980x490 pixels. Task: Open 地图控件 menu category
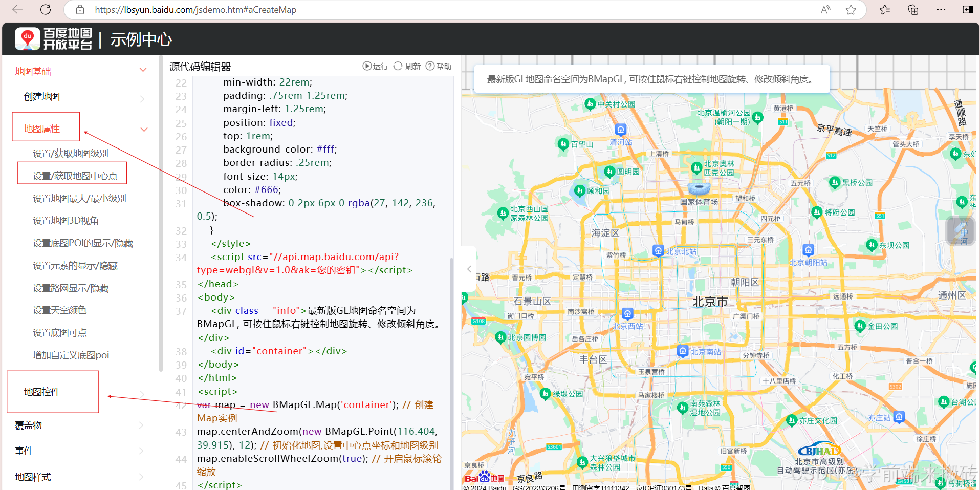[x=42, y=392]
